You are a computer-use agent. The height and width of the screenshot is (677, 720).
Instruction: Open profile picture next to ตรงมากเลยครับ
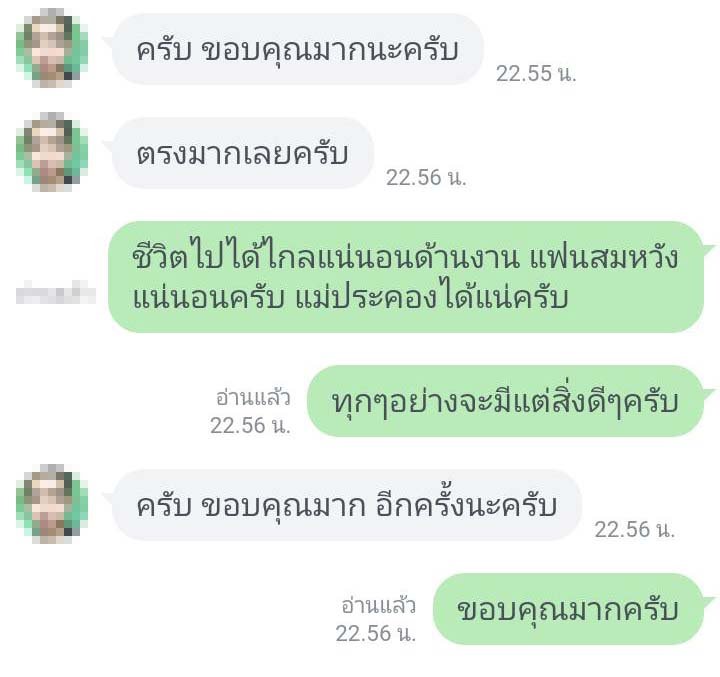pyautogui.click(x=51, y=152)
